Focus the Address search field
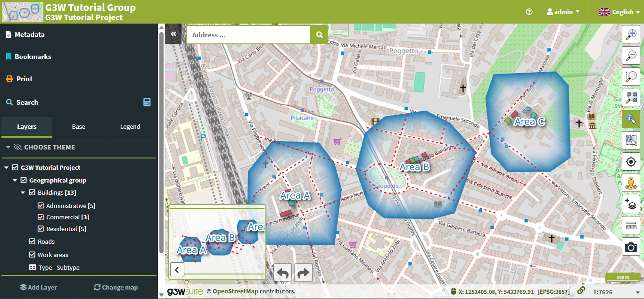644x299 pixels. click(248, 35)
